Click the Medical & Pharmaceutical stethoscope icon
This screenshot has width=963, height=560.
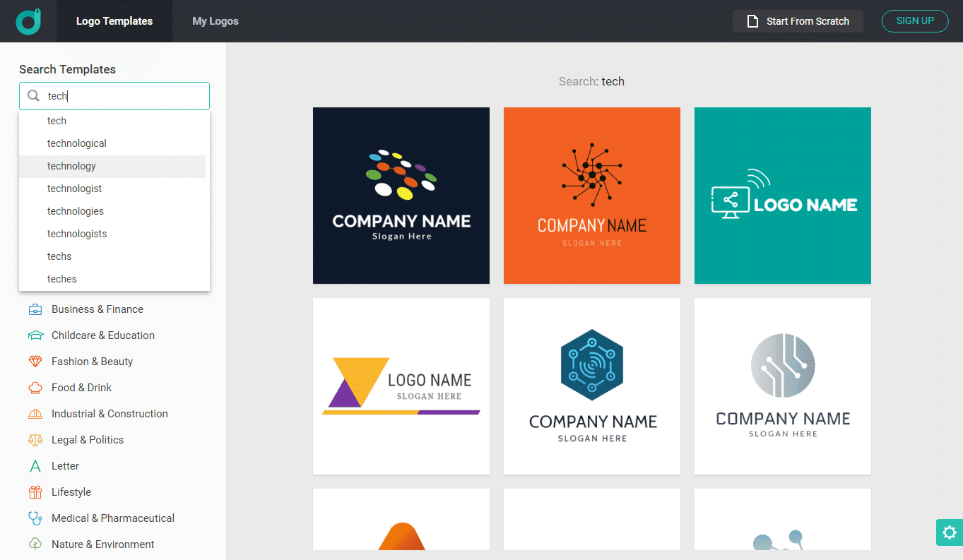(35, 518)
